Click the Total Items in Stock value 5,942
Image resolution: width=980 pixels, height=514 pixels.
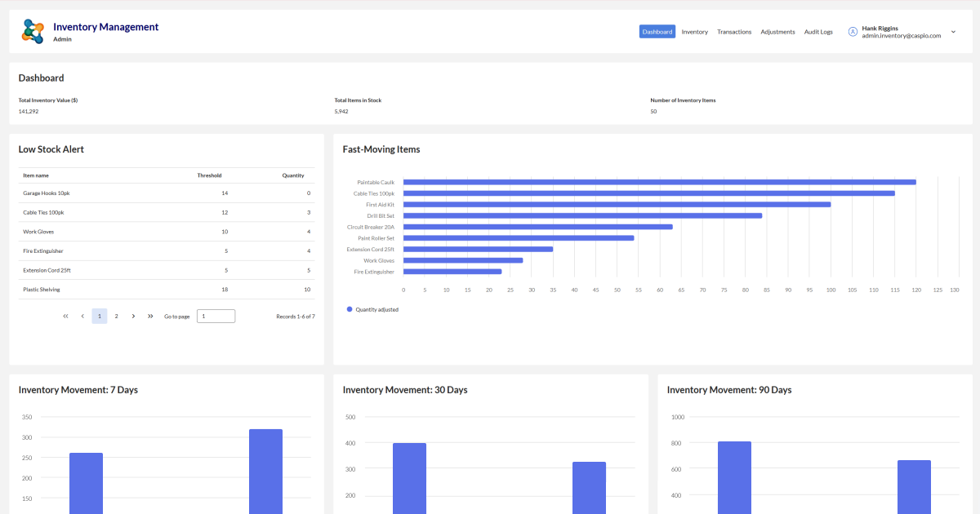[341, 111]
